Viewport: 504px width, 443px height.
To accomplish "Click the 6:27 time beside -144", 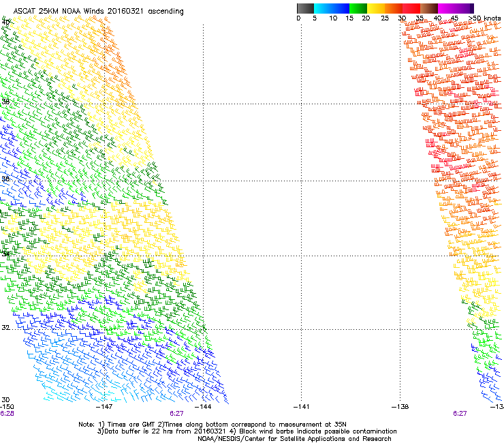I will (x=177, y=414).
